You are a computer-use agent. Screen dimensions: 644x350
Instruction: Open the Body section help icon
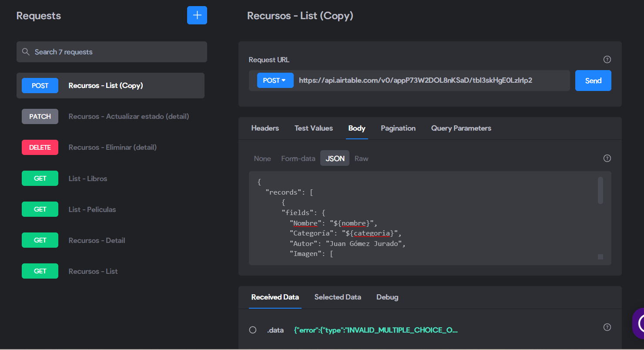click(x=607, y=158)
